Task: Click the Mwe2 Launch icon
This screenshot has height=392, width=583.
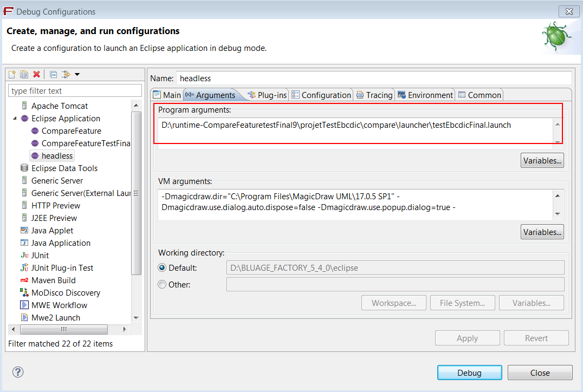Action: tap(24, 317)
